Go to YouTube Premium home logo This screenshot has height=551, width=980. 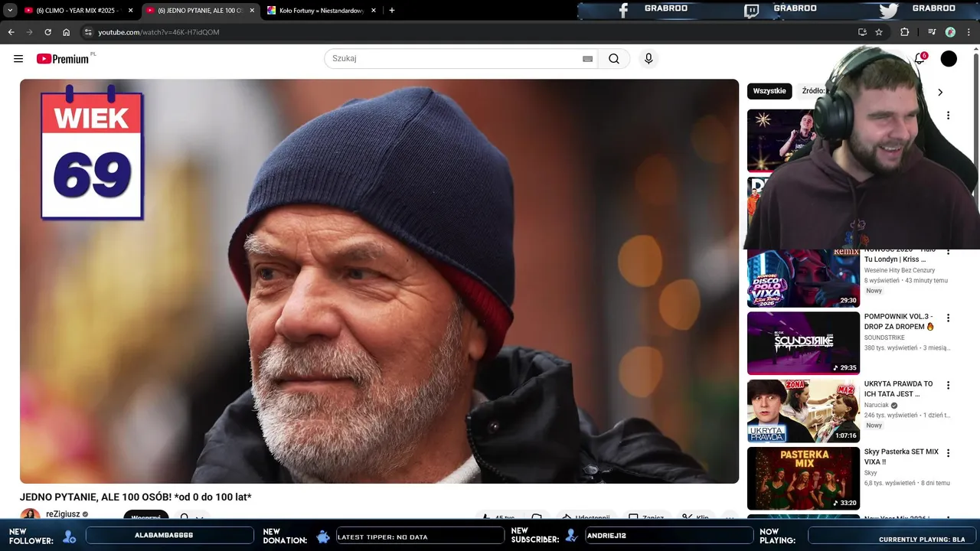pyautogui.click(x=64, y=59)
